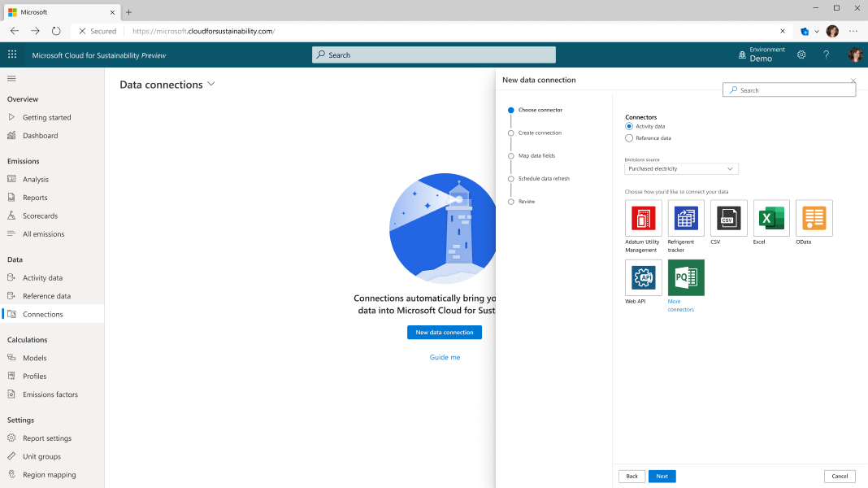Expand the Data connections view chevron
This screenshot has width=868, height=488.
[211, 85]
